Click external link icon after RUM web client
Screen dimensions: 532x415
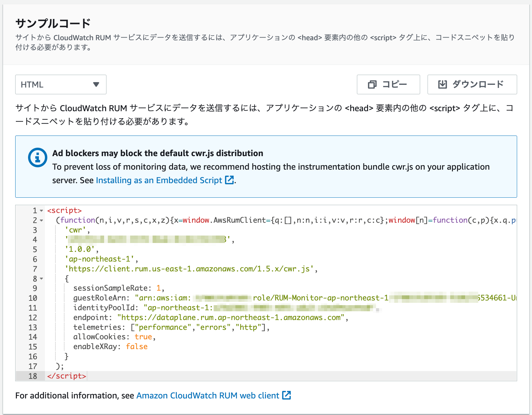point(287,395)
